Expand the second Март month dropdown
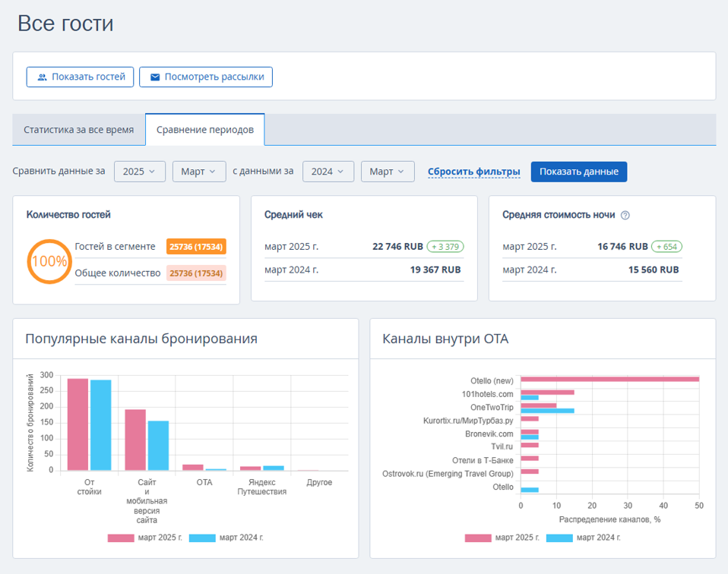Image resolution: width=728 pixels, height=574 pixels. pos(388,172)
